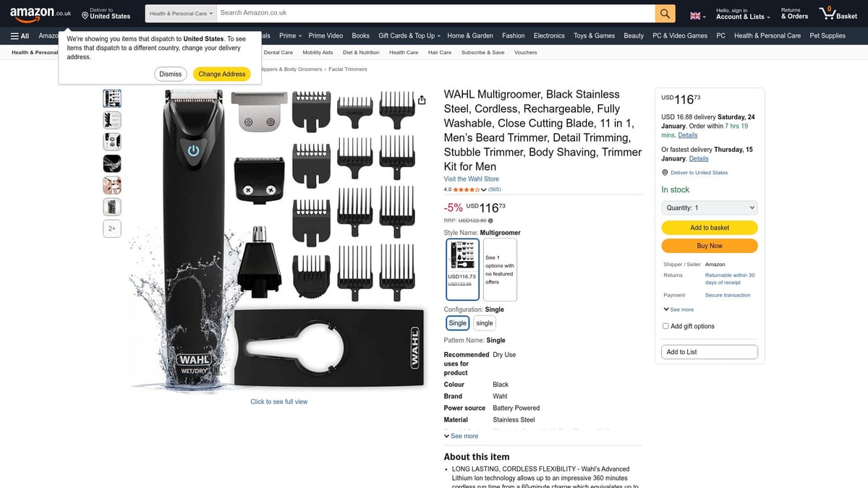Open the basket cart icon
Image resolution: width=868 pixels, height=488 pixels.
click(838, 13)
